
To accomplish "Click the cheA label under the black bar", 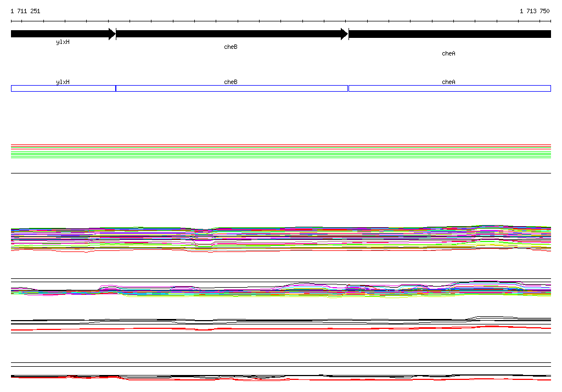I will click(x=448, y=53).
